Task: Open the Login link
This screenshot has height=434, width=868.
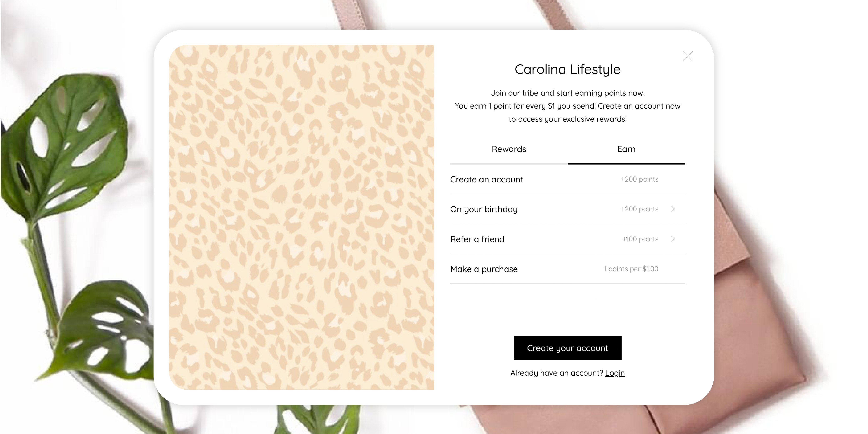Action: (615, 373)
